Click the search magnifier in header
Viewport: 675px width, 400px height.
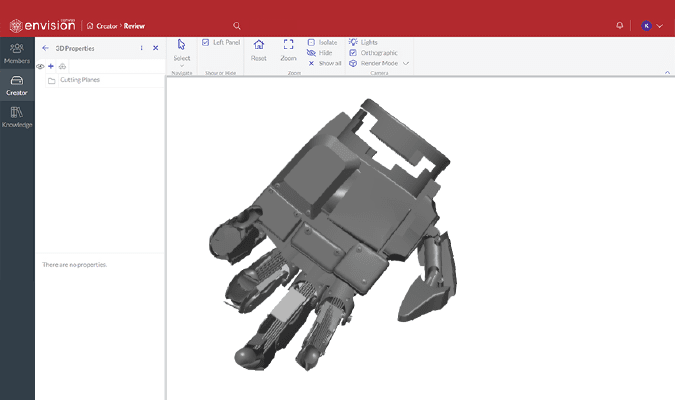pos(236,25)
